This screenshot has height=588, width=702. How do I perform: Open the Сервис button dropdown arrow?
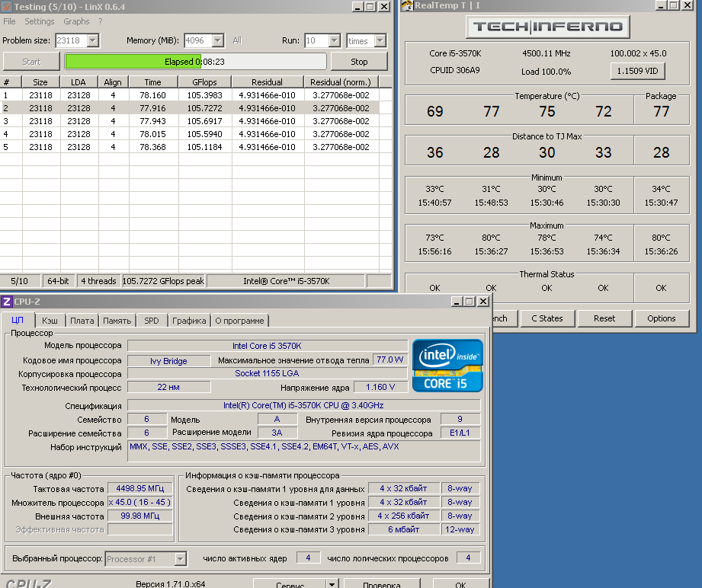332,584
